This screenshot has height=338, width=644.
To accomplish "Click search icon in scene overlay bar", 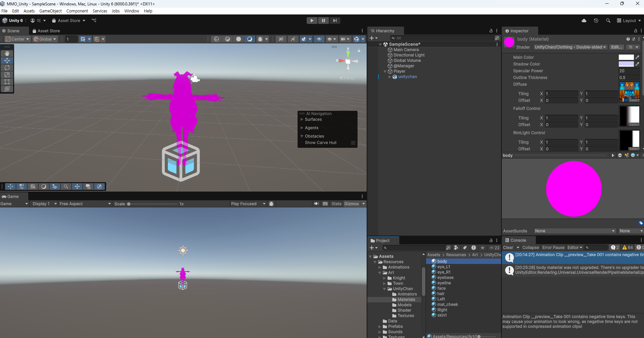I will click(66, 187).
